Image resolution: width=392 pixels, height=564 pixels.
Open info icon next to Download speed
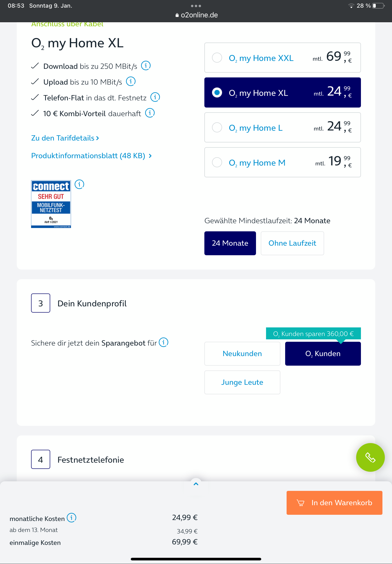(x=146, y=65)
